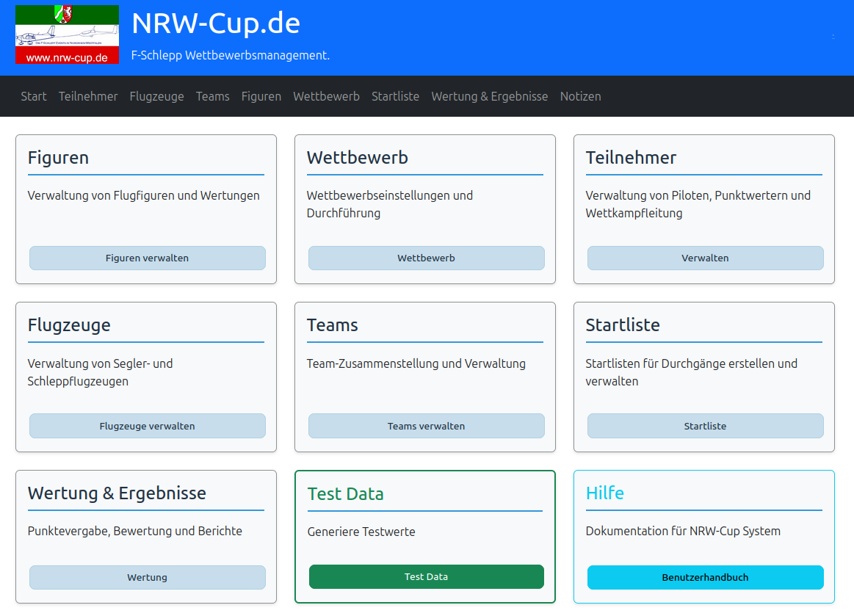The image size is (854, 616).
Task: Open Flugzeuge from the navbar
Action: (x=157, y=96)
